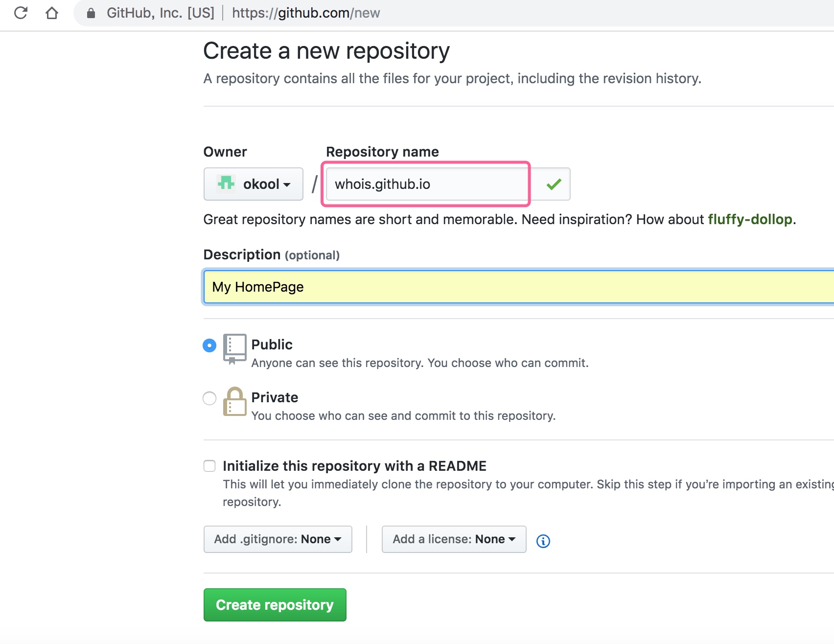Click the Private label text
The height and width of the screenshot is (644, 834).
pyautogui.click(x=275, y=397)
